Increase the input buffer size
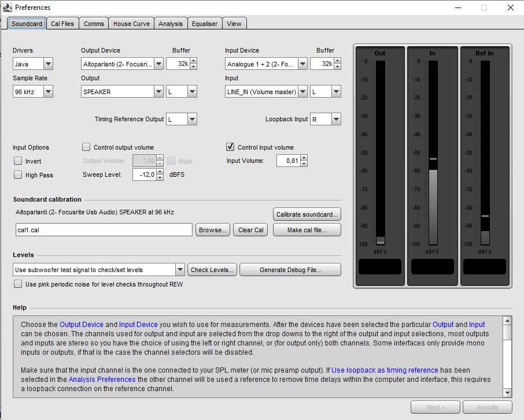 point(338,61)
